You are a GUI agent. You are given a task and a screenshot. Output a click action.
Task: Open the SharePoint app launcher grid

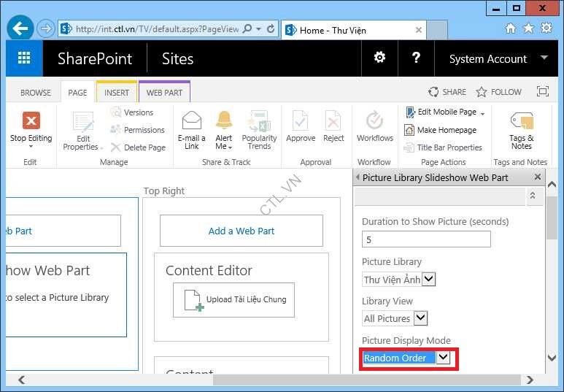pyautogui.click(x=24, y=58)
